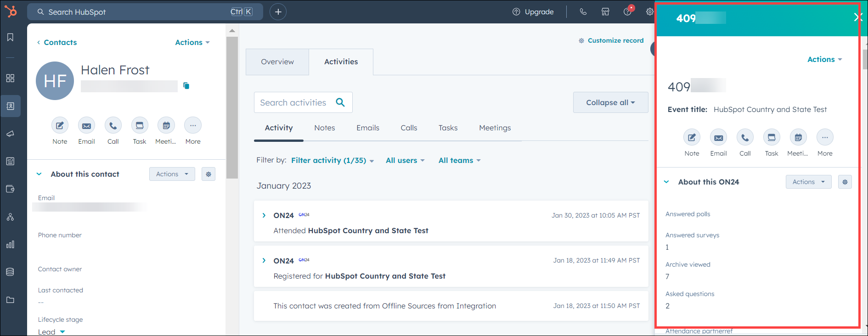Close the ON24 side panel
This screenshot has width=868, height=336.
tap(857, 17)
